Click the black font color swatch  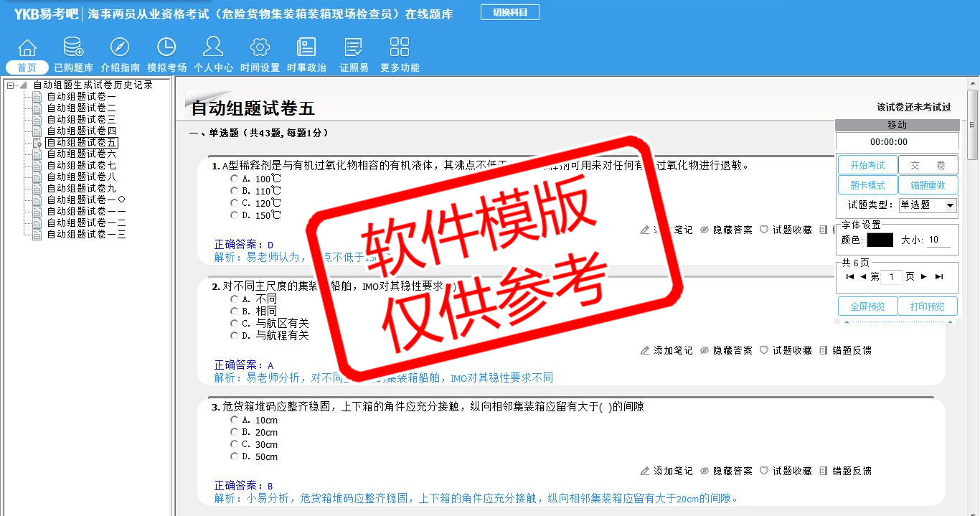[x=880, y=240]
